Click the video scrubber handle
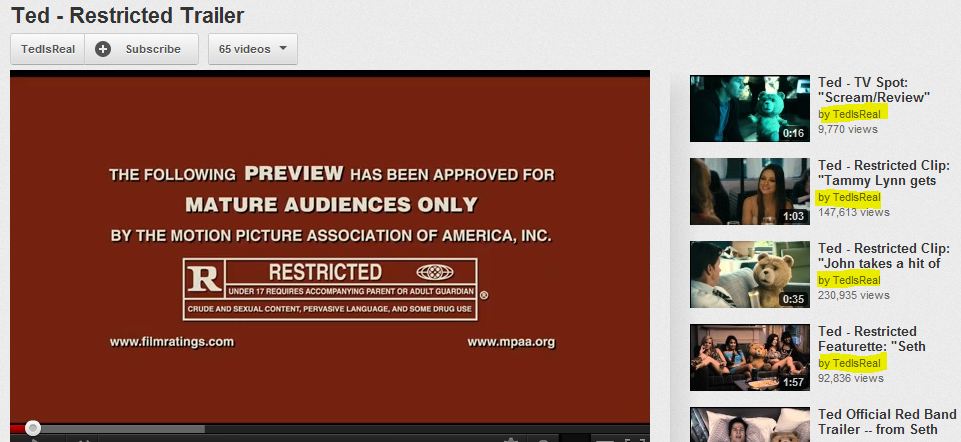 (x=33, y=428)
